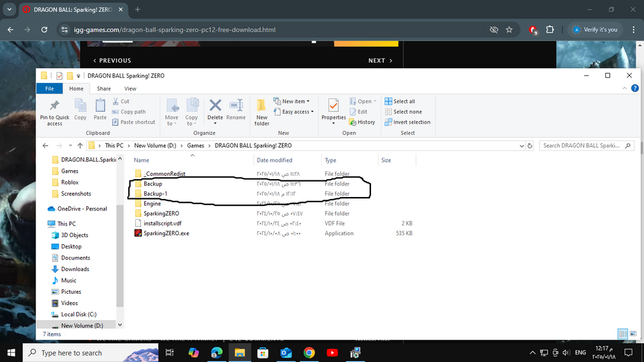Image resolution: width=644 pixels, height=362 pixels.
Task: Open the File ribbon tab
Action: [50, 88]
